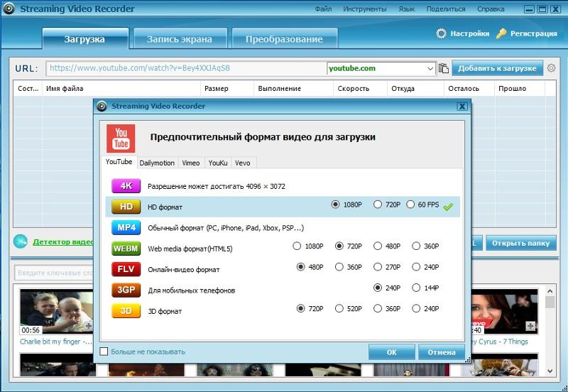Switch to the Запись экрана tab
This screenshot has width=568, height=392.
(x=180, y=38)
